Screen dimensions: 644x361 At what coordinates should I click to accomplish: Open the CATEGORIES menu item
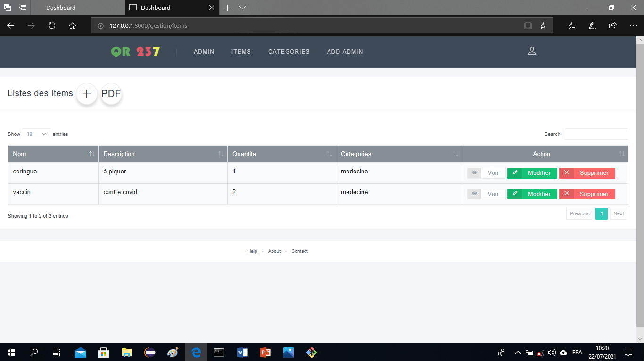tap(289, 52)
